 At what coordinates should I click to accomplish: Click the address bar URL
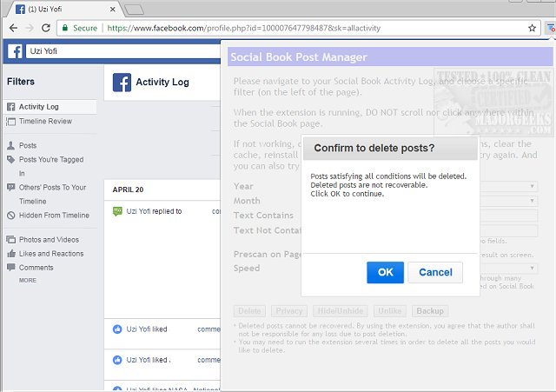coord(243,28)
